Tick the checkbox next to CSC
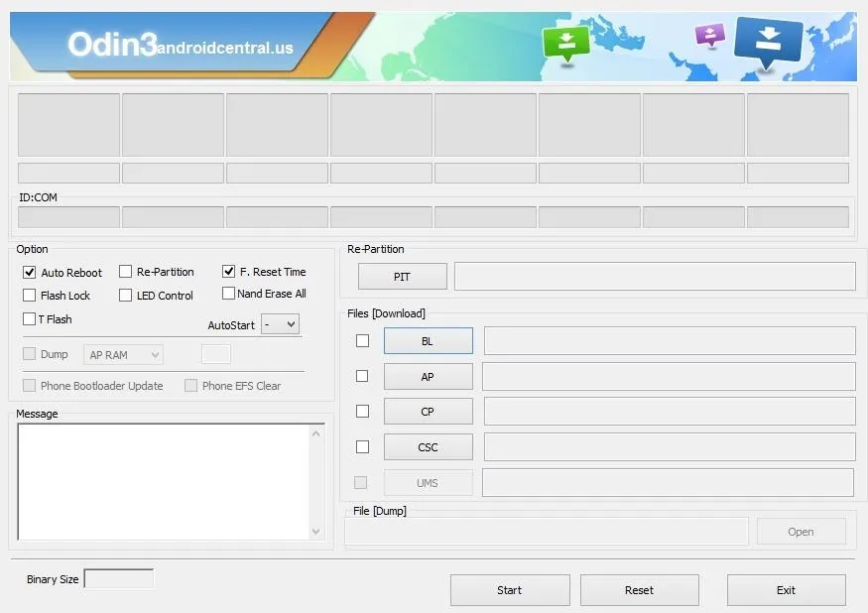Viewport: 868px width, 613px height. [x=363, y=446]
